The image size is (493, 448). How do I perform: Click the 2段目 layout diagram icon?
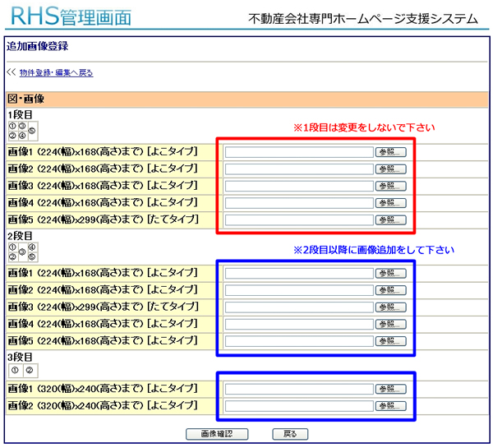pyautogui.click(x=23, y=252)
